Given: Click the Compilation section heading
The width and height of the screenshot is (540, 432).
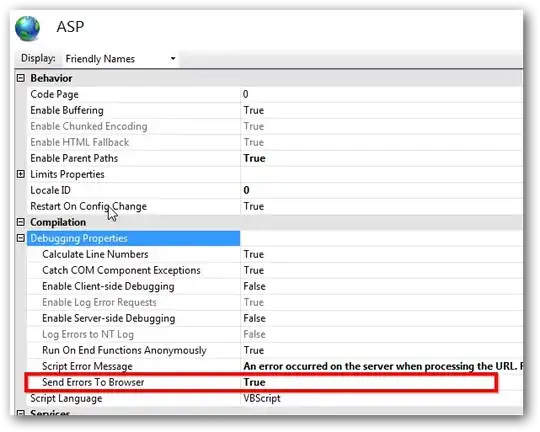Looking at the screenshot, I should (58, 222).
